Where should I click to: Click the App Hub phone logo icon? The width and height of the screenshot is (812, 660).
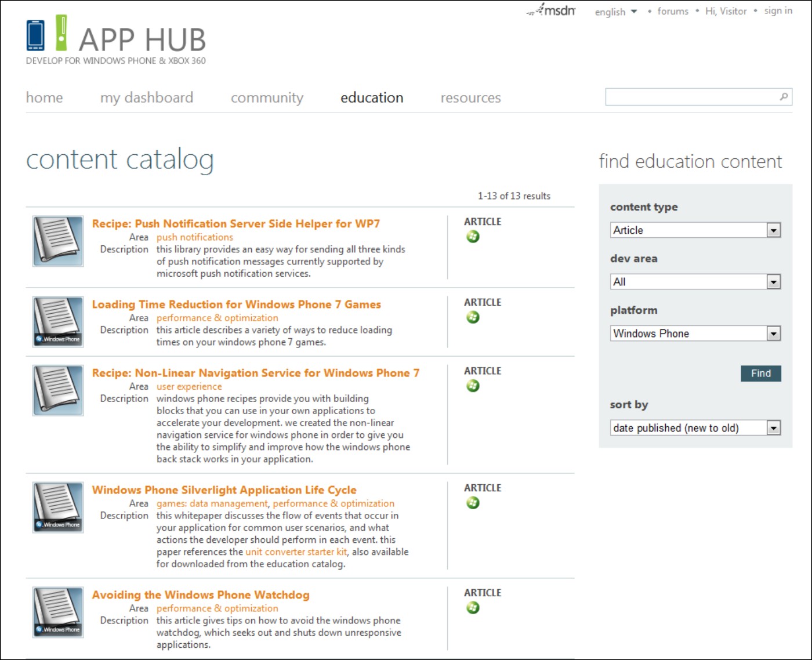pyautogui.click(x=35, y=35)
